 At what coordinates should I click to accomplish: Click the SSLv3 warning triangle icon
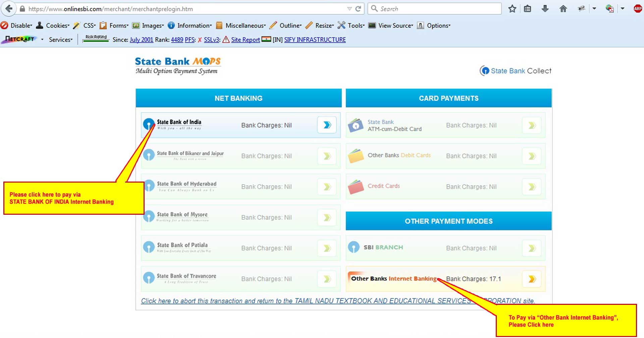pos(226,40)
